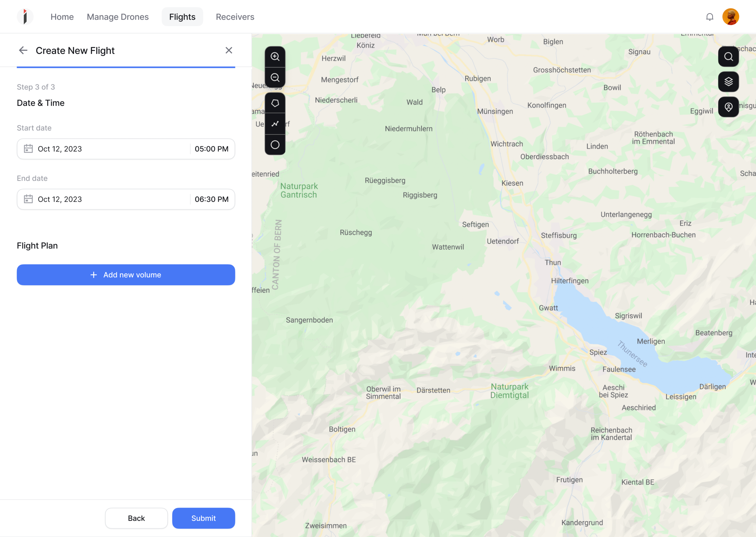Viewport: 756px width, 537px height.
Task: Open the map location search
Action: point(728,56)
